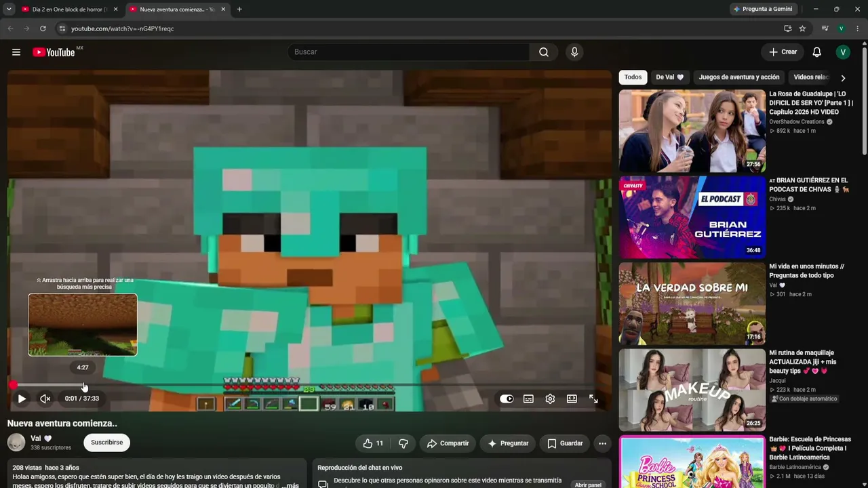Viewport: 868px width, 488px height.
Task: Open the Val channel avatar
Action: [x=16, y=443]
